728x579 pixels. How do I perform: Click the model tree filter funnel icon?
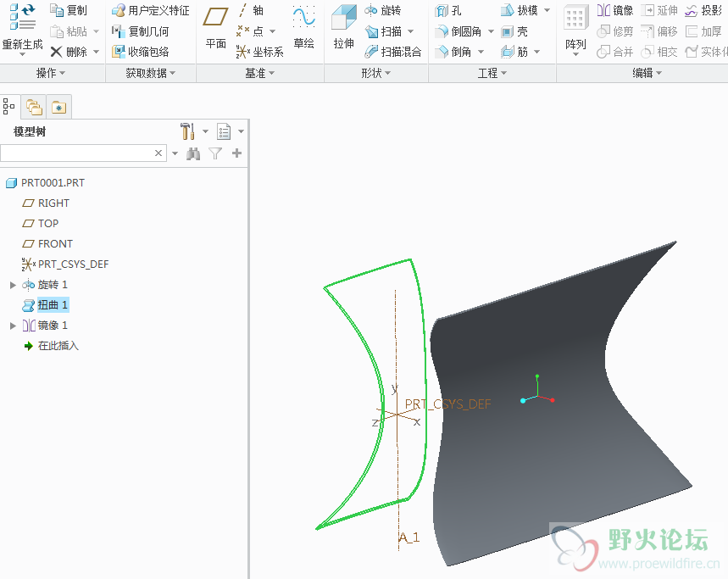tap(215, 153)
